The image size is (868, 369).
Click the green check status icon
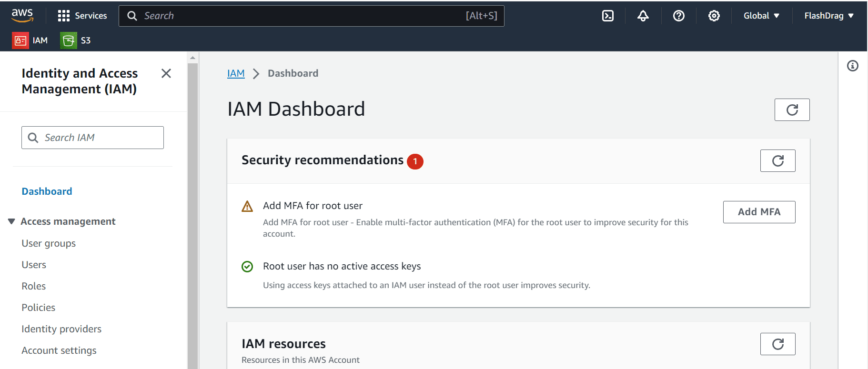pyautogui.click(x=247, y=267)
